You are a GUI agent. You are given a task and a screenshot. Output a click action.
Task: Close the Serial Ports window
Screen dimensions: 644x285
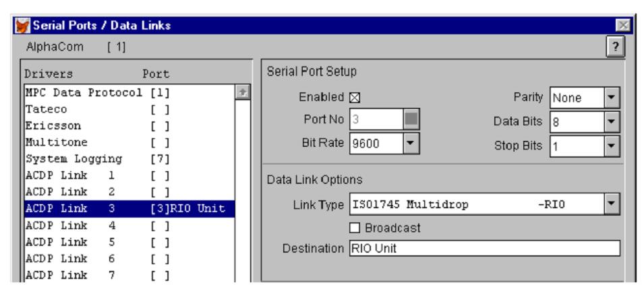[x=624, y=26]
